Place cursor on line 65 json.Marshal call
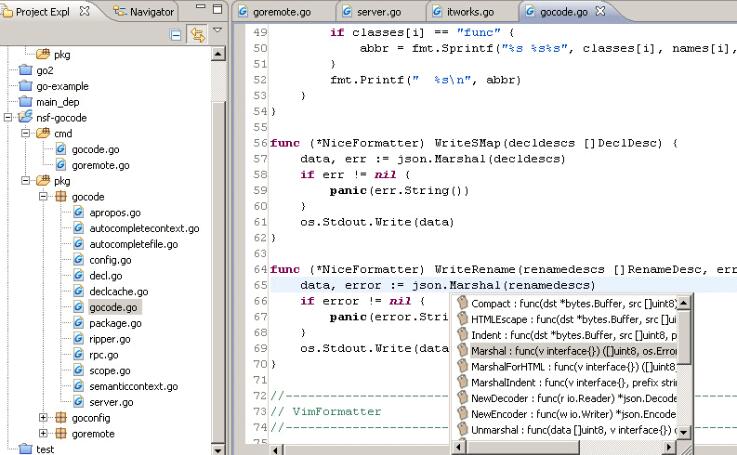 click(503, 285)
